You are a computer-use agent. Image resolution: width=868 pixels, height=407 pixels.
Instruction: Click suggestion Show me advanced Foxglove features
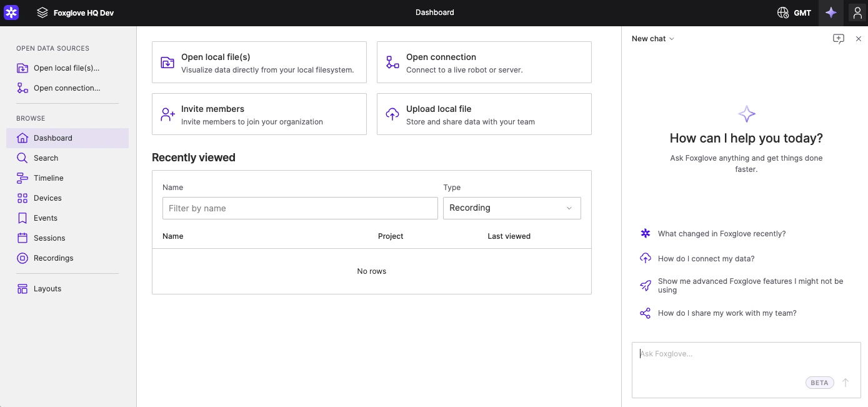[x=751, y=286]
